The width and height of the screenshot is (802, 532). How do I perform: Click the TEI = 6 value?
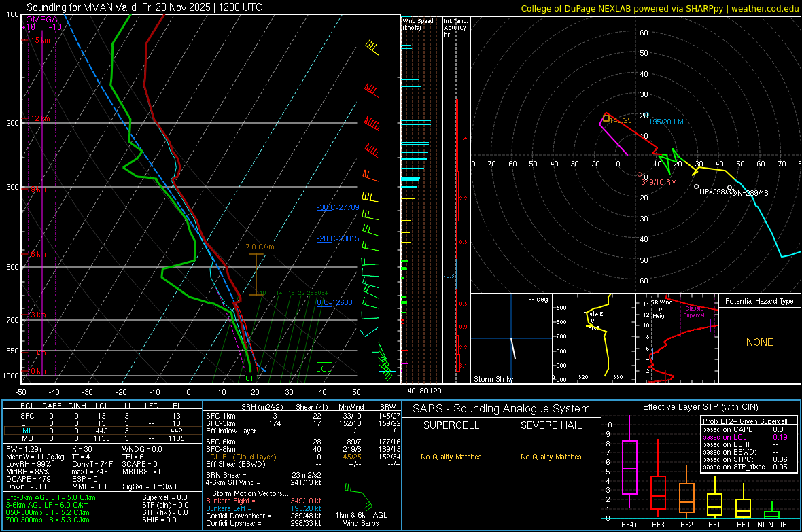pos(133,457)
